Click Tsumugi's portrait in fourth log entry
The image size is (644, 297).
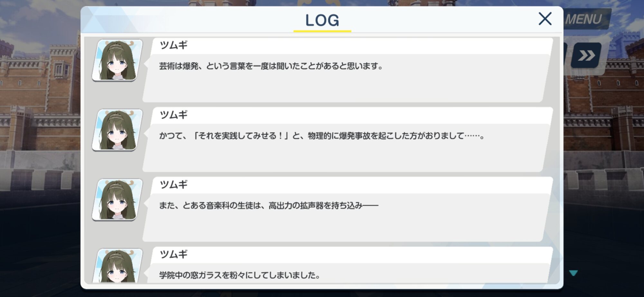point(118,266)
